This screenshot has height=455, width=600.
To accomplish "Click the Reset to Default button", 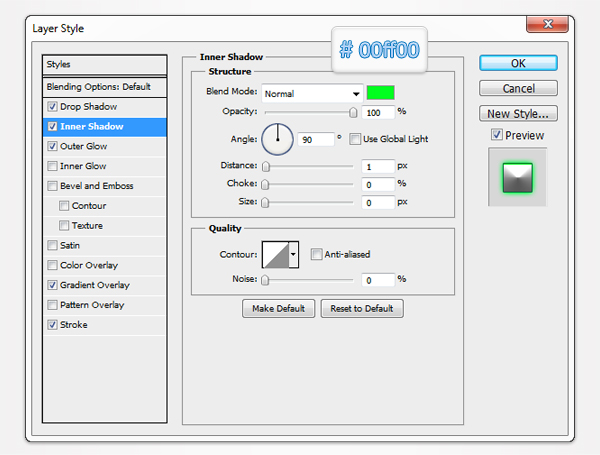I will coord(362,309).
